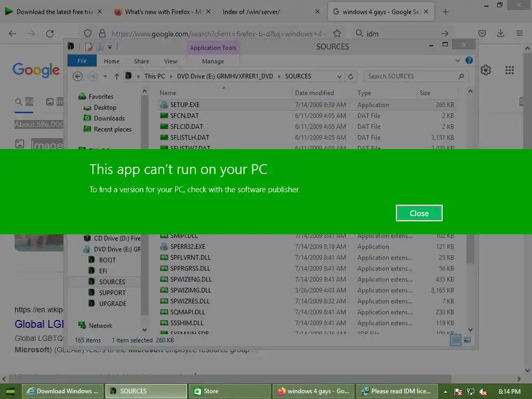Select SPPRGRSS.DLL file

307,269
